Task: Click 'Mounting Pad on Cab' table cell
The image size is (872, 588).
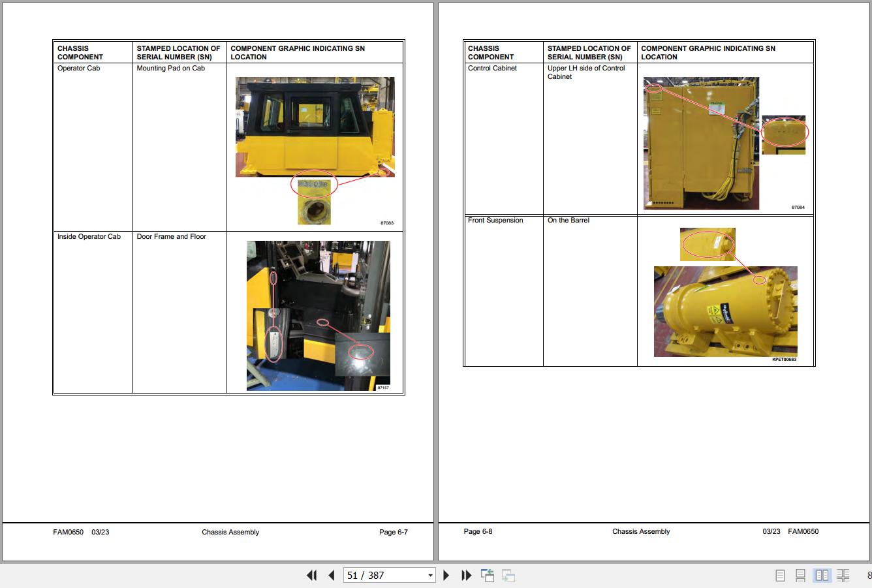Action: 171,68
